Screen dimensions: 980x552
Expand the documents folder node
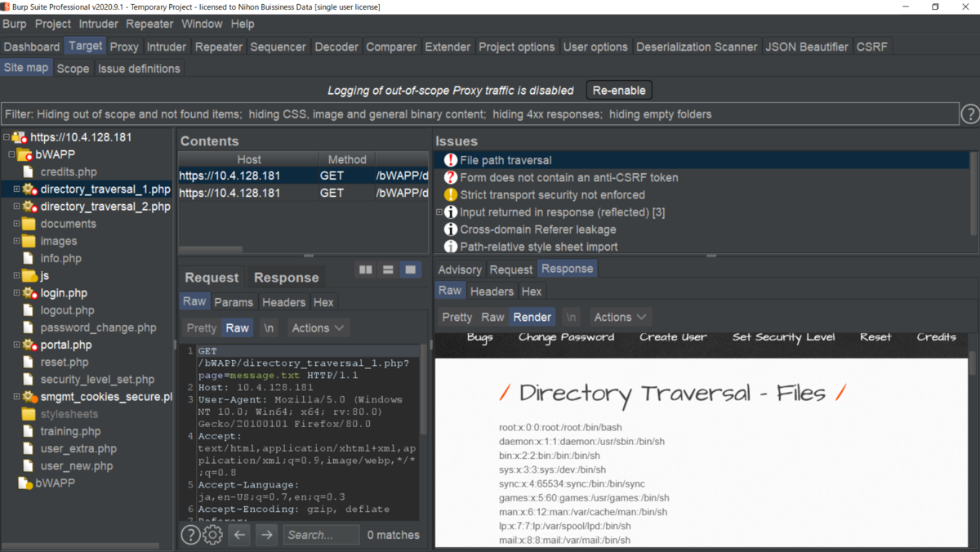point(16,224)
